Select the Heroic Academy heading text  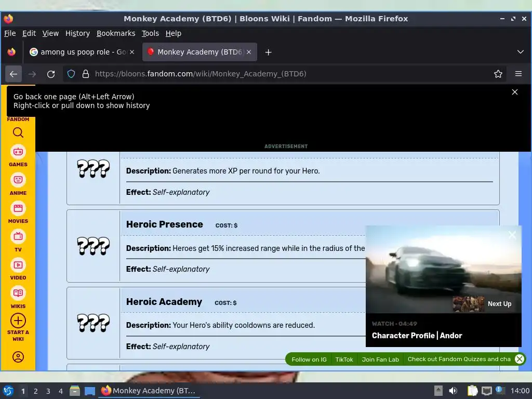click(164, 302)
